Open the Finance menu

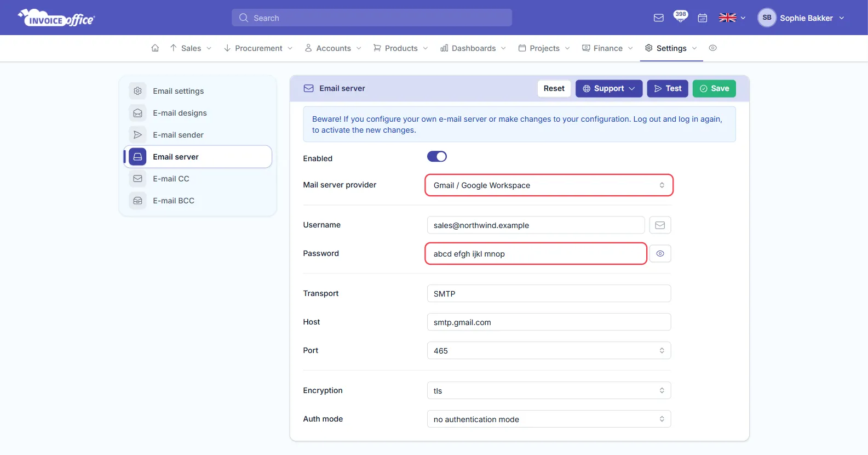[607, 48]
